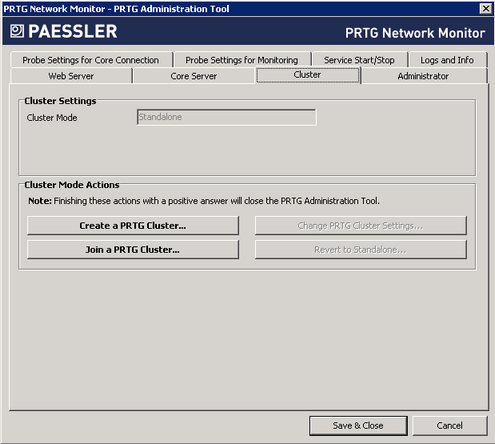Click the Note text about closing tool

204,201
